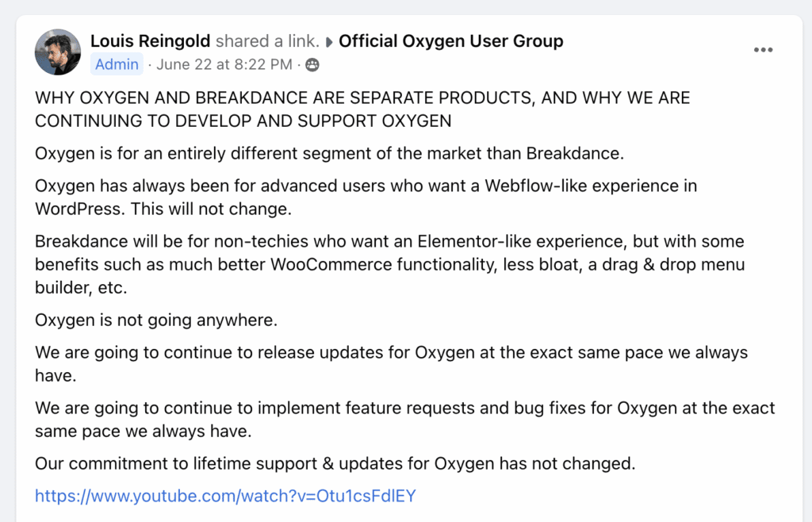Open the June 22 at 8:22 PM timestamp
The image size is (812, 522).
coord(224,64)
